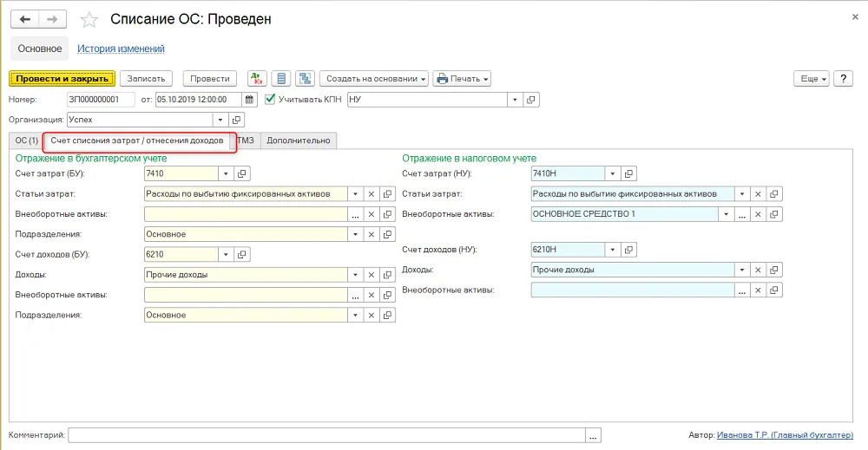Click into the Комментарий input field
Screen dimensions: 868x450
326,435
